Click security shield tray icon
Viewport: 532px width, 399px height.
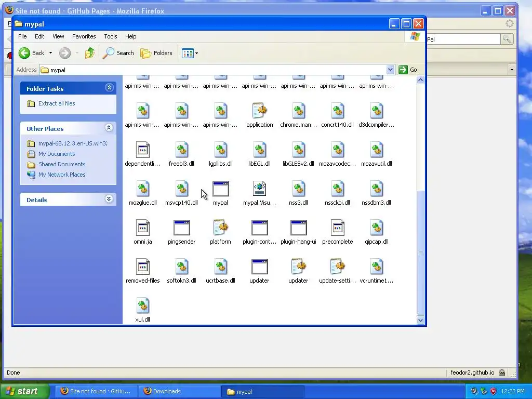(494, 391)
